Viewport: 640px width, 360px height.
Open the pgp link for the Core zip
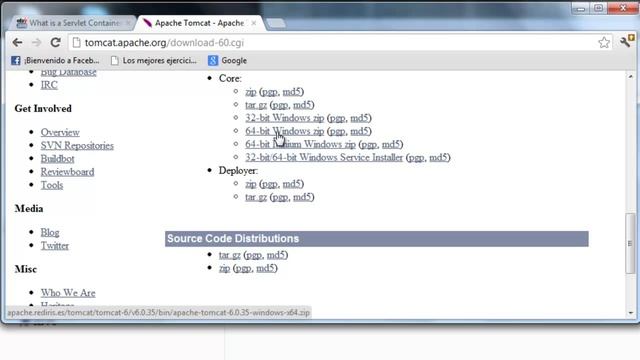click(270, 92)
